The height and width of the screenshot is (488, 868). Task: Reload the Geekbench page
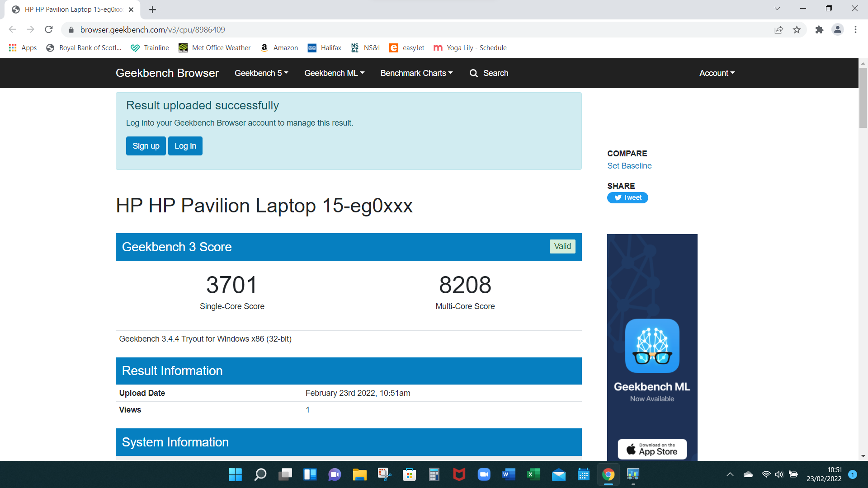click(49, 29)
